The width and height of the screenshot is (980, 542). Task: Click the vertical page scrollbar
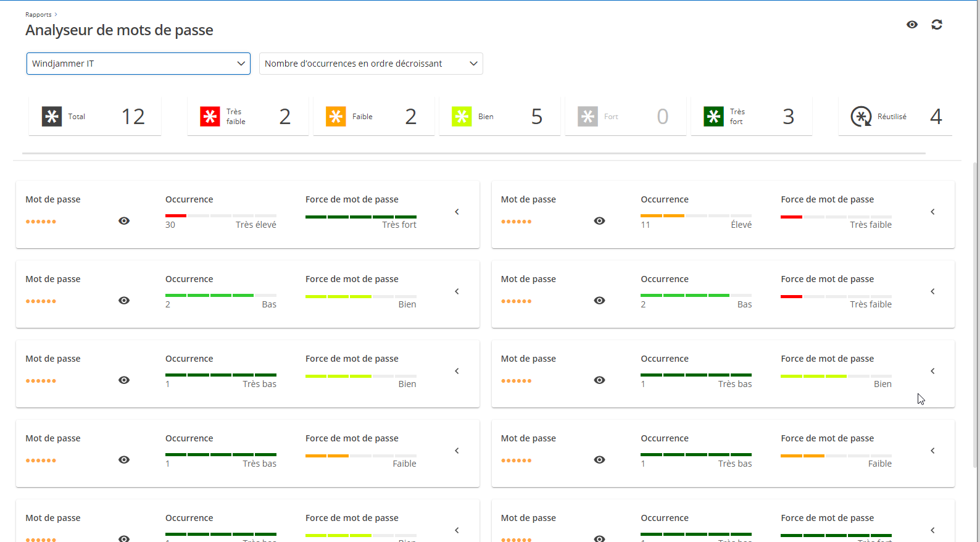975,309
